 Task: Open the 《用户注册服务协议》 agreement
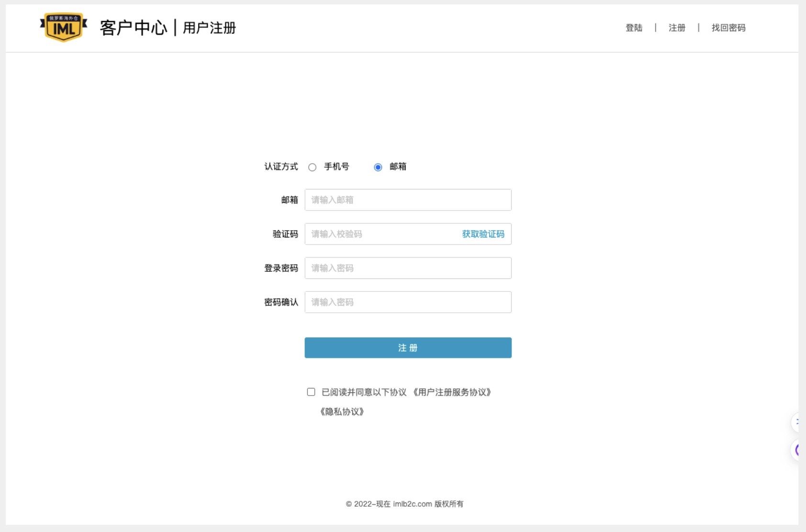pyautogui.click(x=453, y=392)
